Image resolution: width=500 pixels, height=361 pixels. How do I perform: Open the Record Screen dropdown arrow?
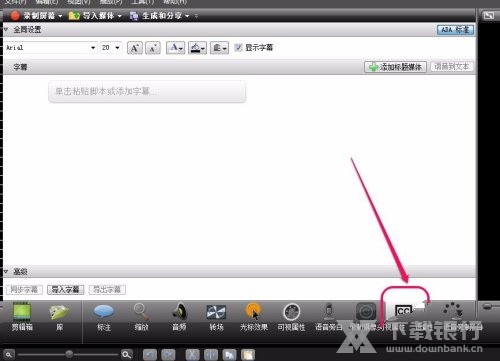coord(60,16)
